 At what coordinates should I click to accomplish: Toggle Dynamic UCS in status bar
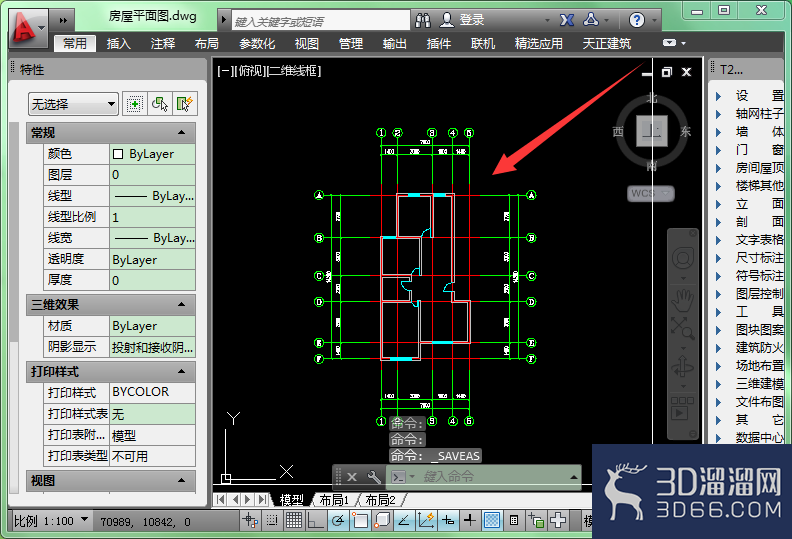click(426, 520)
